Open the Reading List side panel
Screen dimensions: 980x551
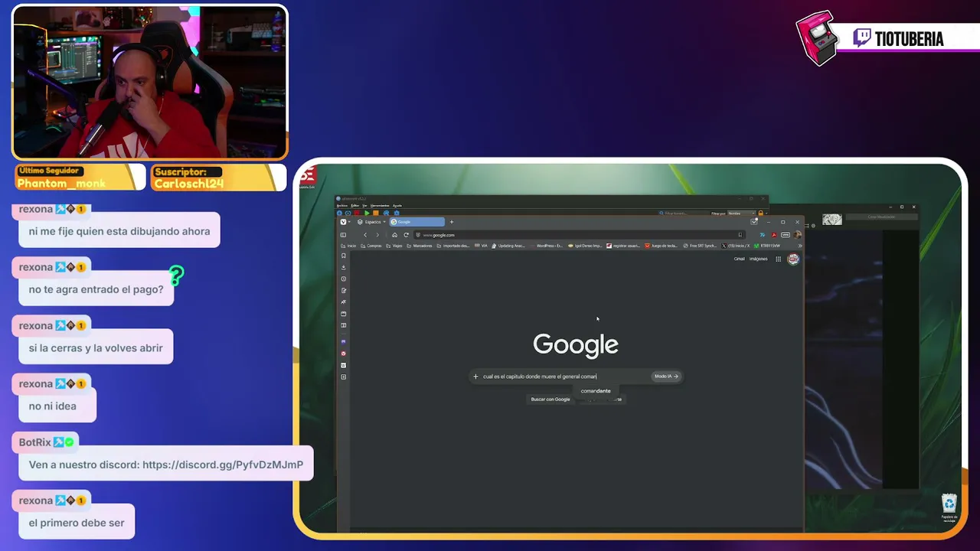[x=344, y=325]
